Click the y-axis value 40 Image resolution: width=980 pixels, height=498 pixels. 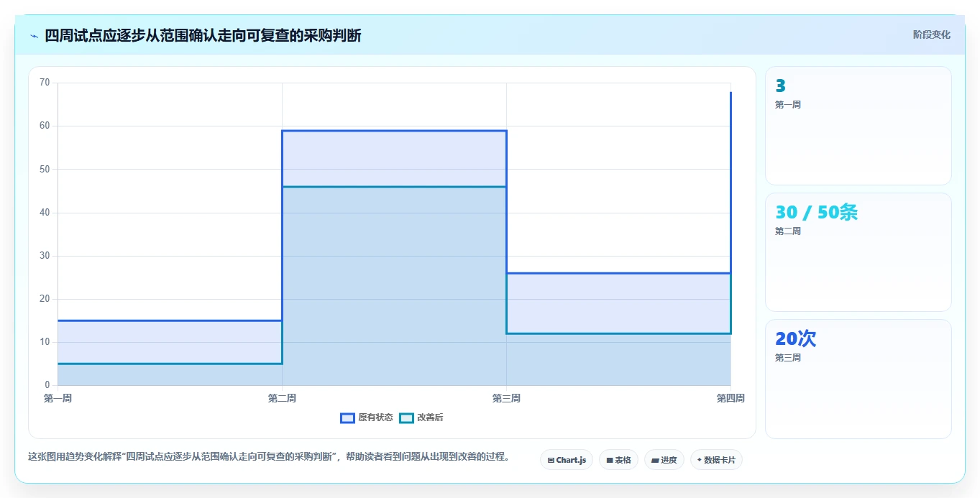click(x=45, y=213)
